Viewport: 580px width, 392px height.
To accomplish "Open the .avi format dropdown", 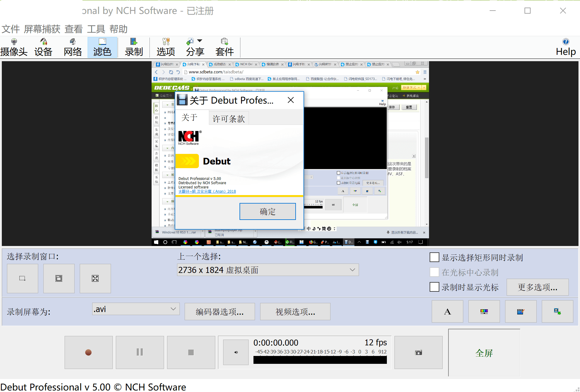I will tap(173, 309).
